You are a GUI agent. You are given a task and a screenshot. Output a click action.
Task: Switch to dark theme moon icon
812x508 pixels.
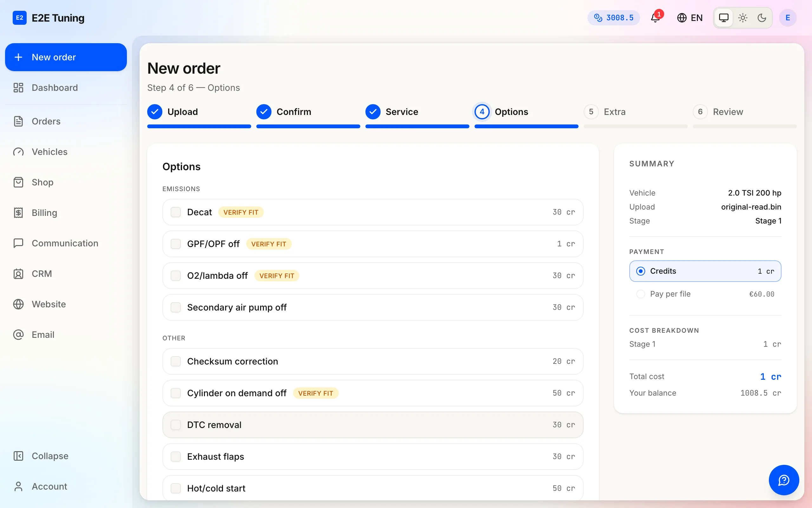[762, 18]
